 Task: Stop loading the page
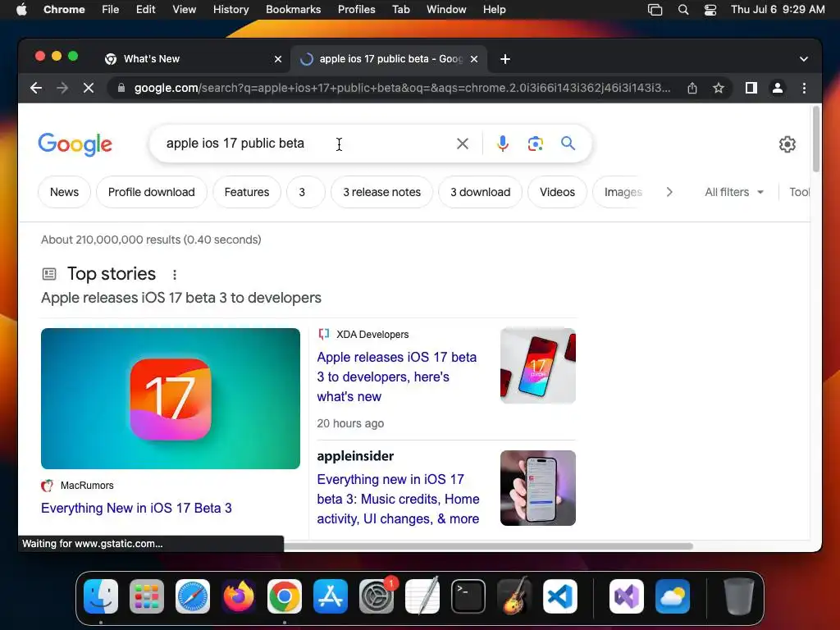click(x=89, y=88)
